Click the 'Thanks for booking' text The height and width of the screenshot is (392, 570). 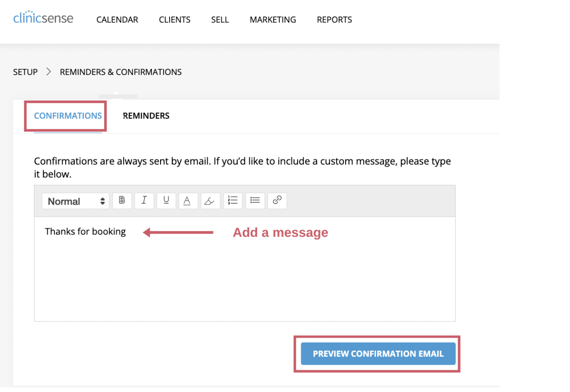85,232
